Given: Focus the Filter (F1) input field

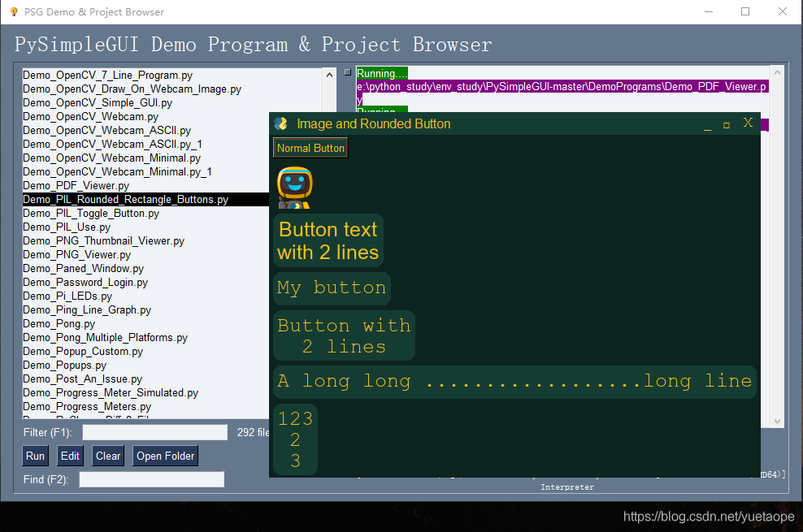Looking at the screenshot, I should 155,432.
